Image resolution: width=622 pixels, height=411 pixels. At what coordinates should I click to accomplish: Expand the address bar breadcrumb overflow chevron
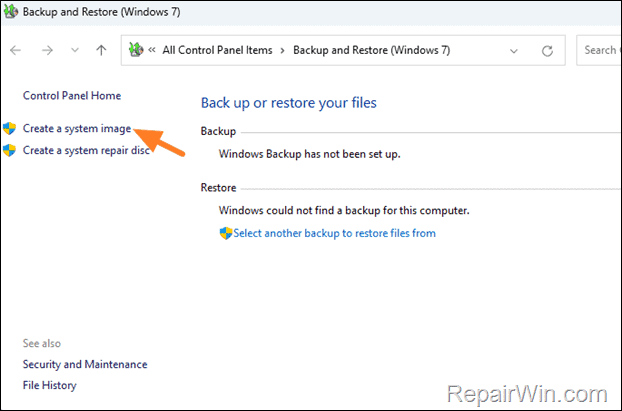(x=152, y=50)
